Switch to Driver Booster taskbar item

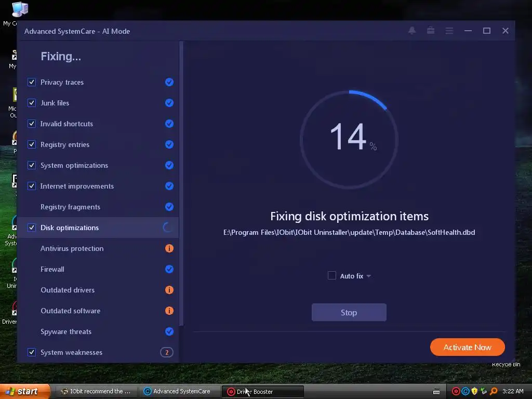click(262, 392)
